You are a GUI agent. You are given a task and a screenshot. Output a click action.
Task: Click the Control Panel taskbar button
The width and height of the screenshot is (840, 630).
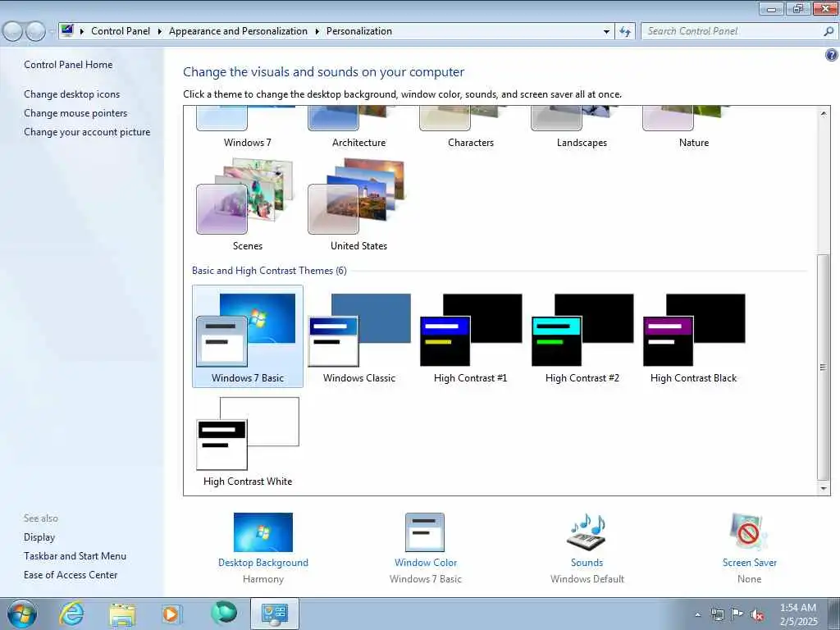pyautogui.click(x=274, y=614)
